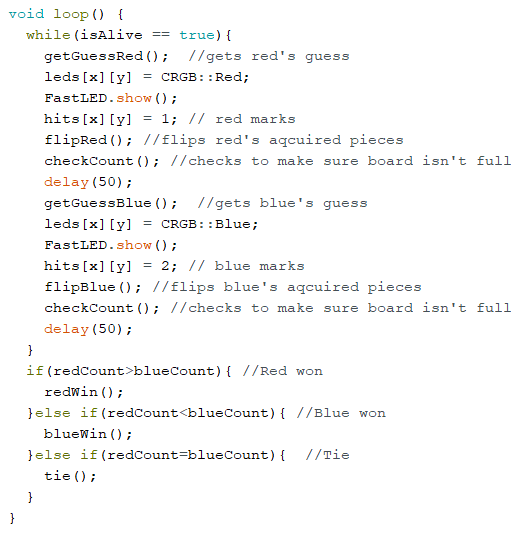This screenshot has height=535, width=530.
Task: Click the flipBlue() function call
Action: pos(93,287)
